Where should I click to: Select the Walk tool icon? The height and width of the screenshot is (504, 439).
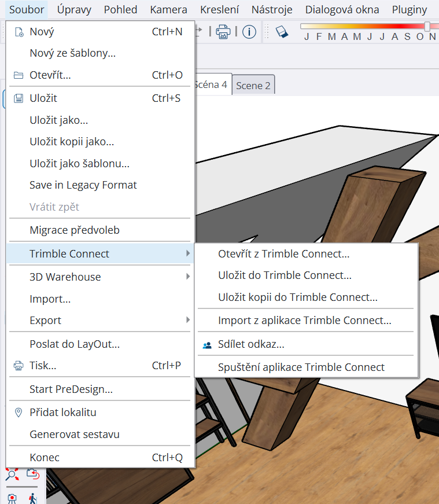point(33,497)
